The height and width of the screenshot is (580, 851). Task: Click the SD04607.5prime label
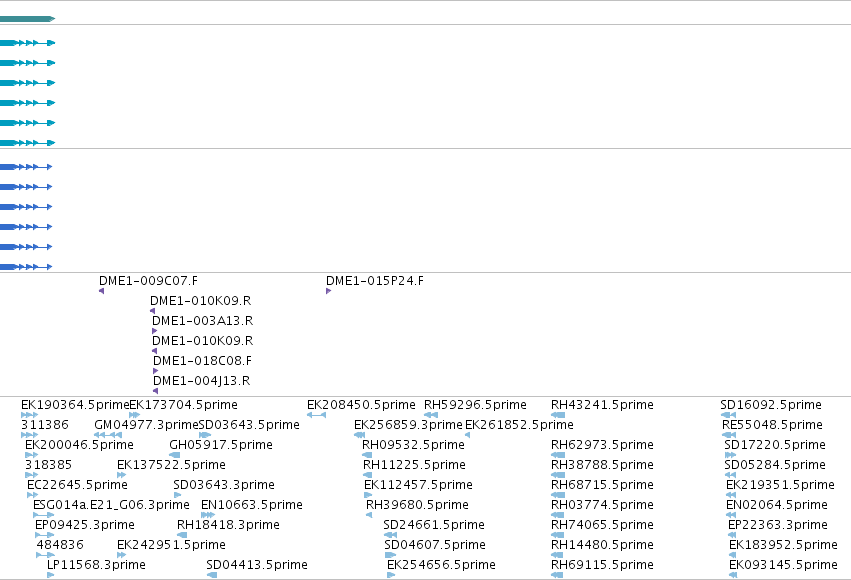(435, 545)
